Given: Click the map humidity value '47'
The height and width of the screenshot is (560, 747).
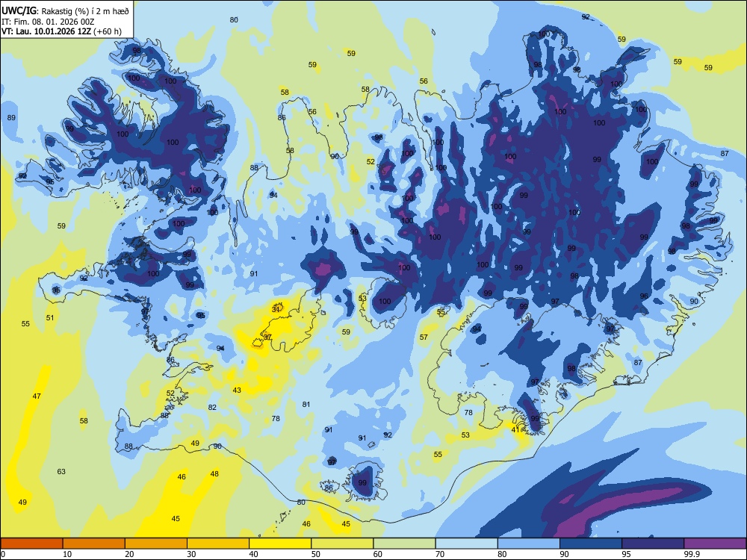Looking at the screenshot, I should (37, 396).
